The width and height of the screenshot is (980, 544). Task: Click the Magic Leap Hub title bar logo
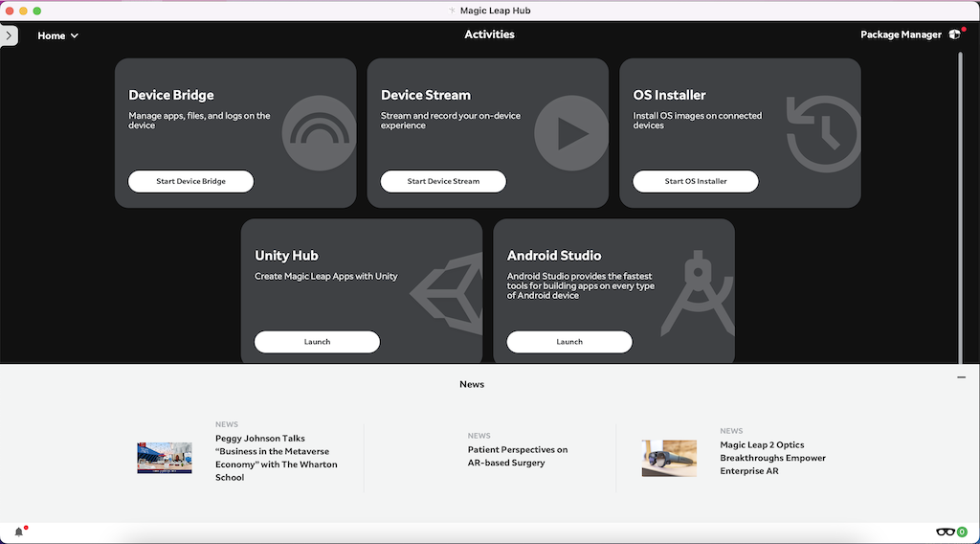[x=452, y=11]
